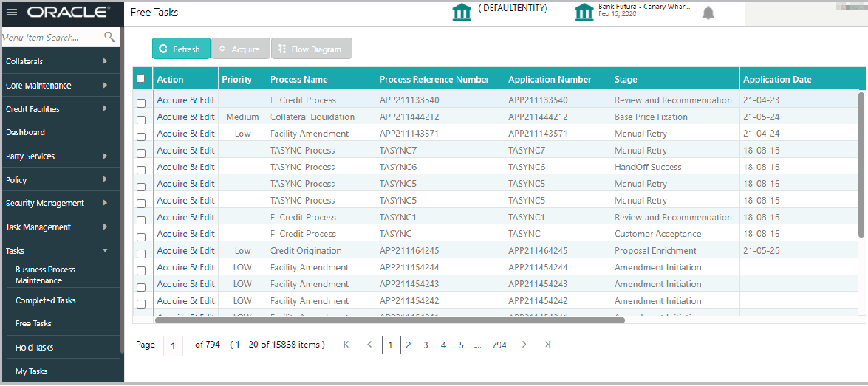Check the Collateral Liquidation row checkbox
The image size is (868, 386).
coord(141,120)
